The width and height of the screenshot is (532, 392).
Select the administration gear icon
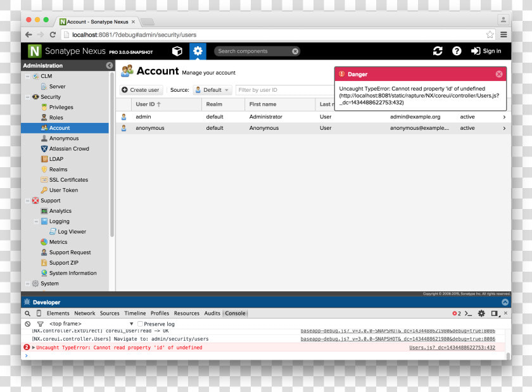pos(198,51)
